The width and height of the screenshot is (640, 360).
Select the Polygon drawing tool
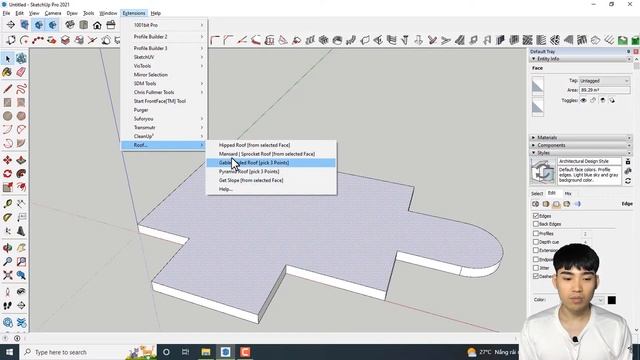point(21,116)
